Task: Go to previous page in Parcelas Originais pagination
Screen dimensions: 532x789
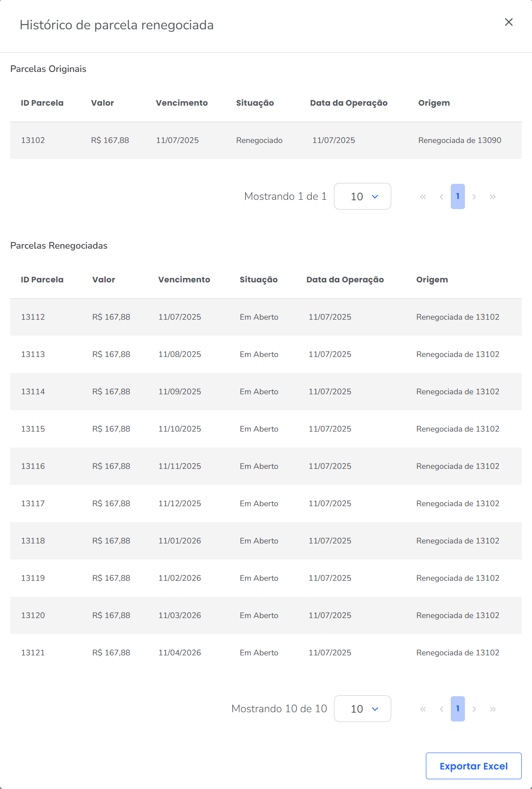Action: click(441, 197)
